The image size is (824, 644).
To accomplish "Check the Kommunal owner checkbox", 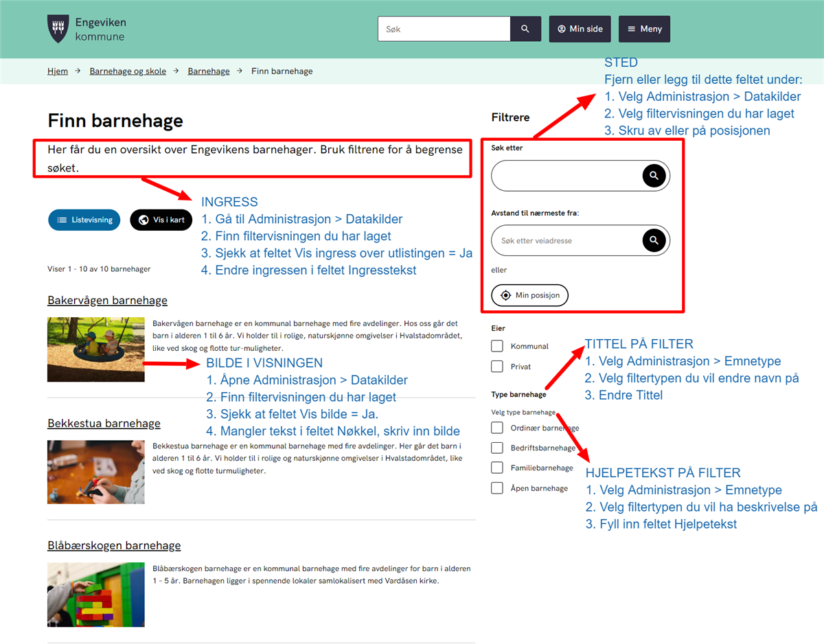I will [x=497, y=346].
